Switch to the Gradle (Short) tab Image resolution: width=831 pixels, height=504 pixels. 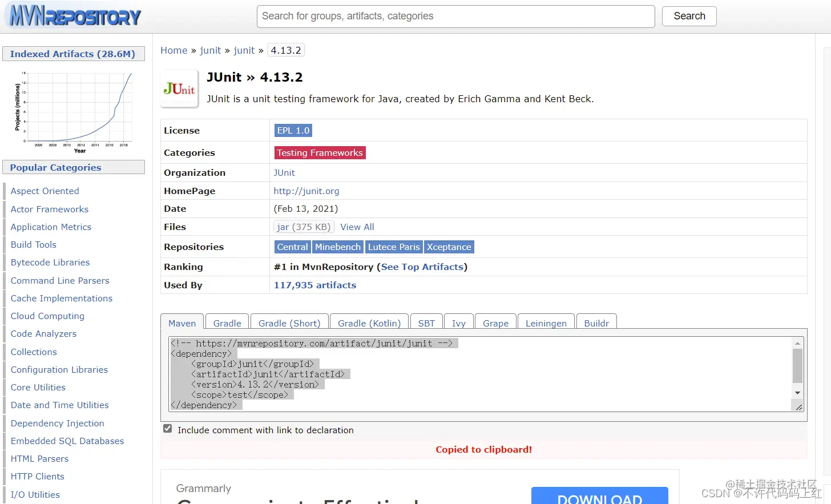tap(289, 322)
